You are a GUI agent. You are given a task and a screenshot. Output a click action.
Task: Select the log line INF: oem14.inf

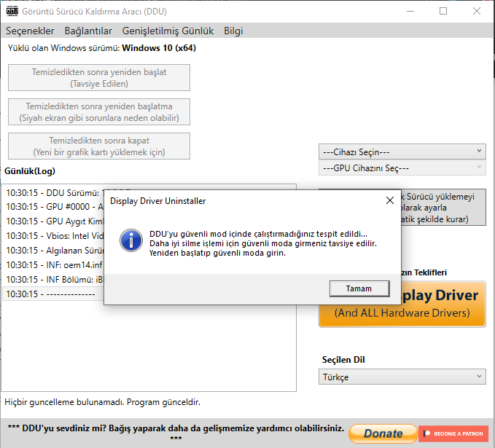[55, 265]
